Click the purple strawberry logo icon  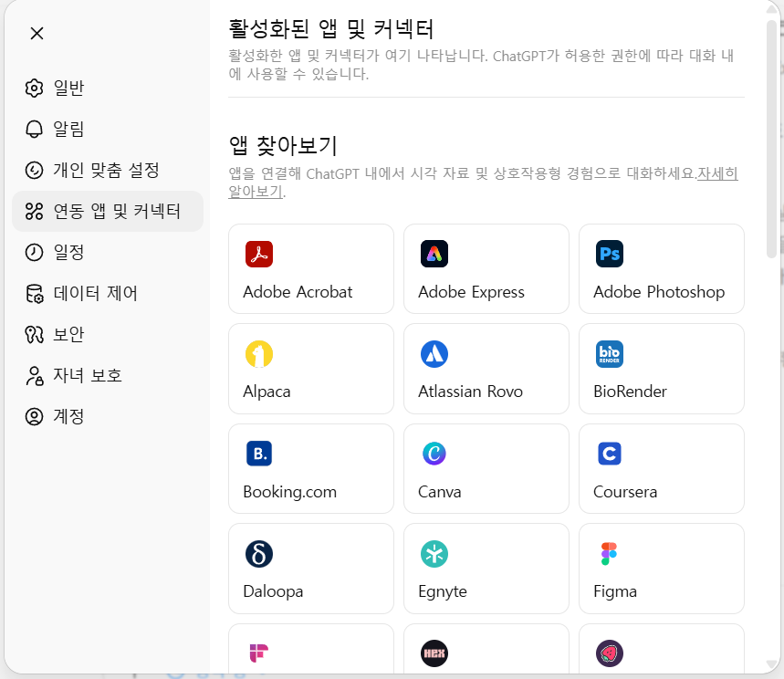[x=610, y=653]
